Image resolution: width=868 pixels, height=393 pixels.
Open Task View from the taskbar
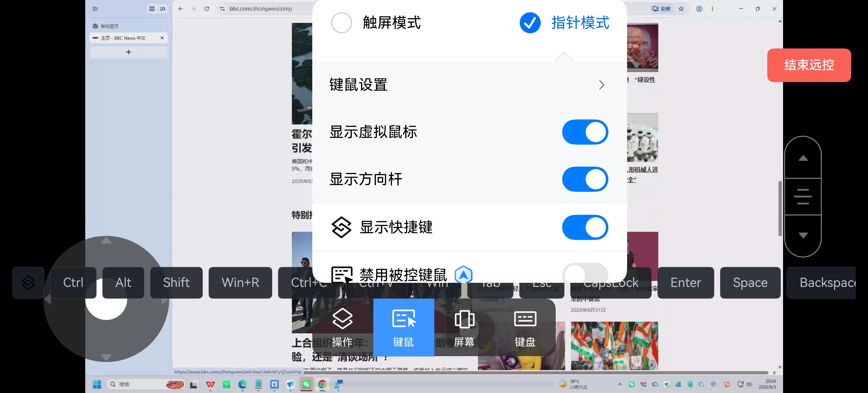click(x=193, y=384)
